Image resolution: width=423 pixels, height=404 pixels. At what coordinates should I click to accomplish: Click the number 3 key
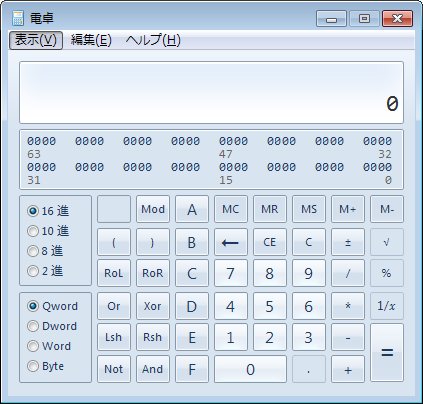coord(309,337)
